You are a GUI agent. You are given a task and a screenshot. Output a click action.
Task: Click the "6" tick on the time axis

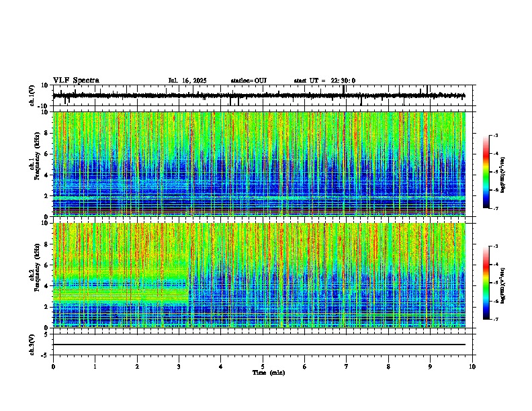305,367
